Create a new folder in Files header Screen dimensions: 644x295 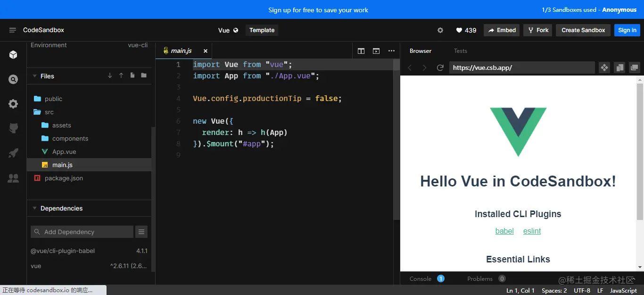pyautogui.click(x=144, y=76)
